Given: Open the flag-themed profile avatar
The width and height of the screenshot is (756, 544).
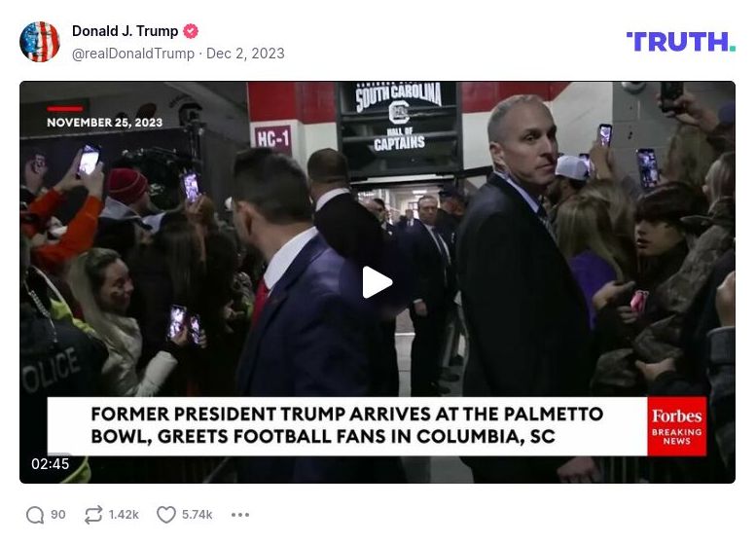Looking at the screenshot, I should 40,42.
